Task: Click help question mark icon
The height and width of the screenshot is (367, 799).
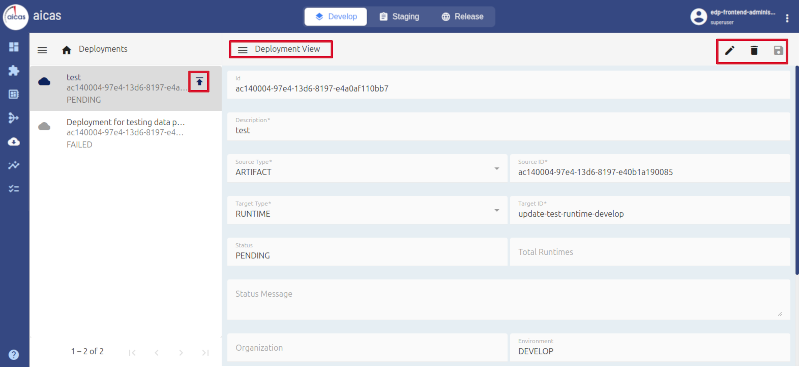Action: click(14, 355)
